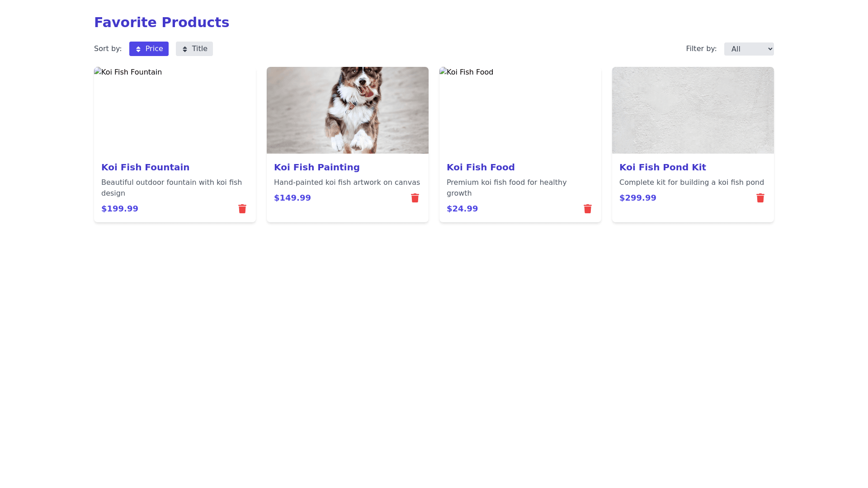Click the broken Koi Fish Food image
Viewport: 868px width, 488px height.
[520, 110]
